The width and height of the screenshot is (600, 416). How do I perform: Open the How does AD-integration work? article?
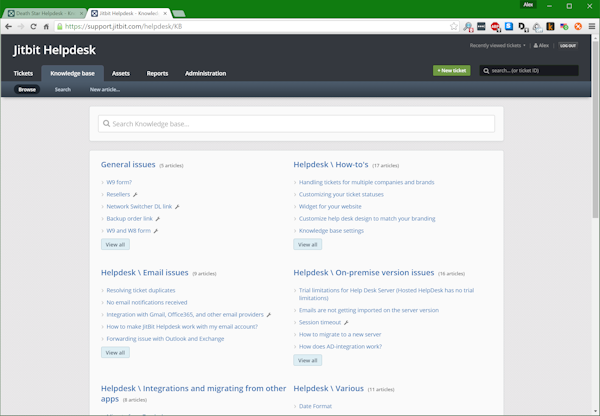340,347
